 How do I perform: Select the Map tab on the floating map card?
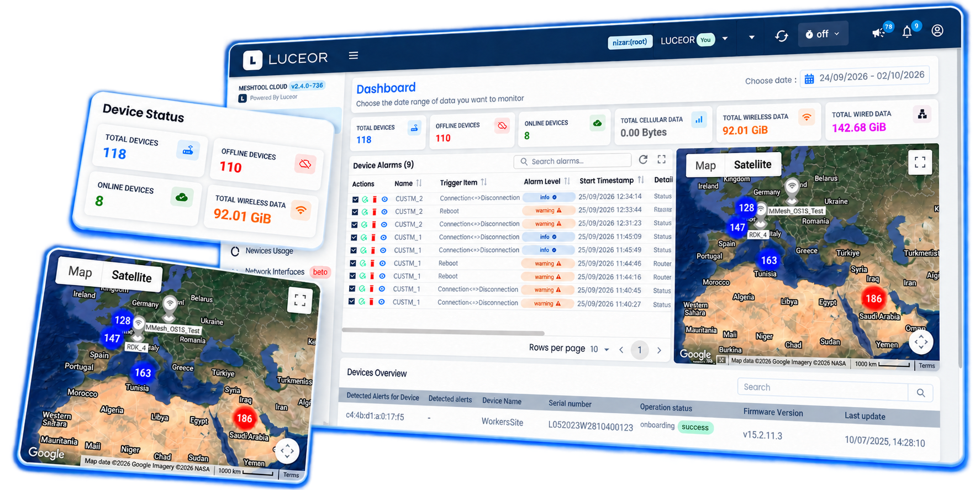point(80,272)
